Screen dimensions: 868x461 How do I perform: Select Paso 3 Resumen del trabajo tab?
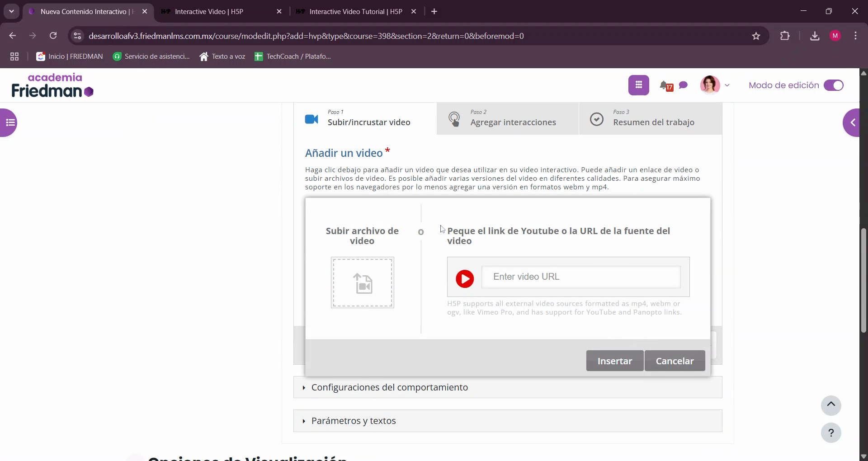click(x=651, y=118)
